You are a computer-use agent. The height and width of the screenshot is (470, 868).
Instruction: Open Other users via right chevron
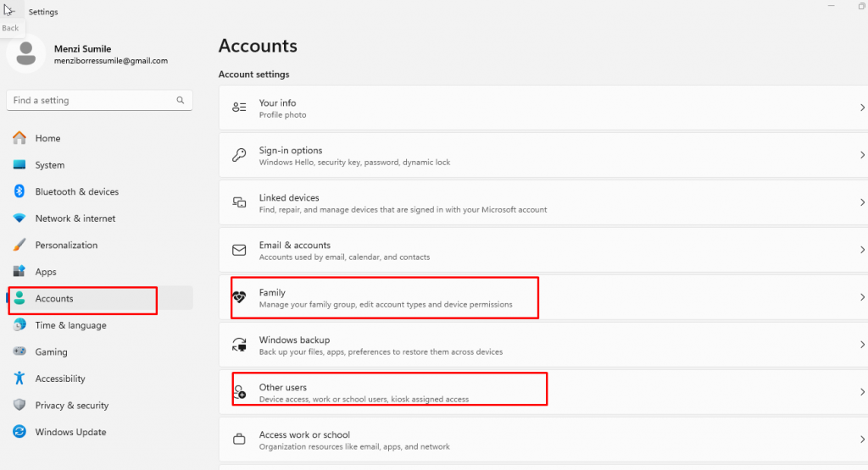(x=862, y=392)
